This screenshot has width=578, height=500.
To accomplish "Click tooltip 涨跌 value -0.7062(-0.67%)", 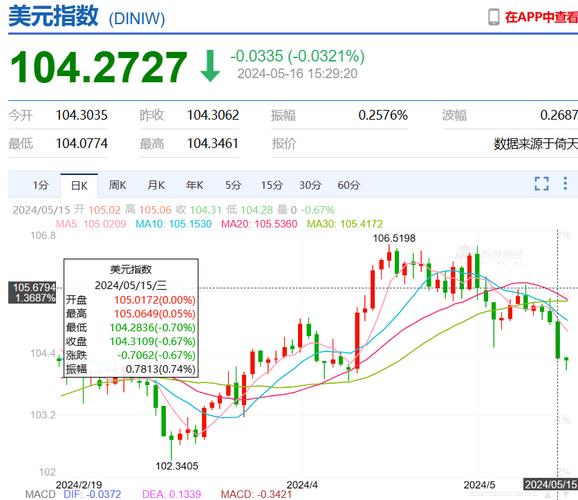I will coord(156,355).
